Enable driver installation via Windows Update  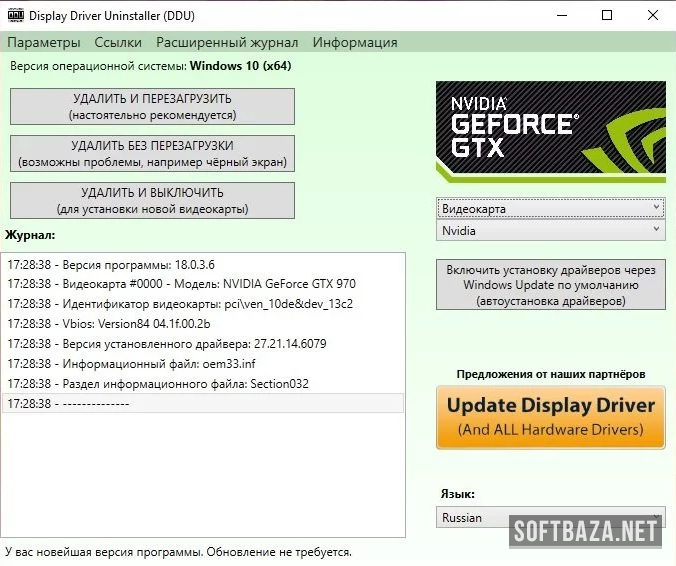(x=550, y=285)
